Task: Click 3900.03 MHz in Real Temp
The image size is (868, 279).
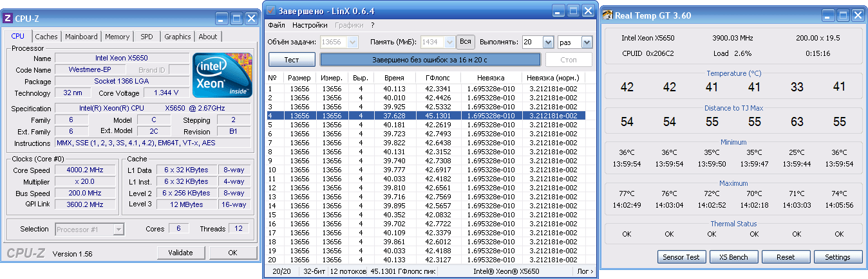Action: click(x=733, y=38)
